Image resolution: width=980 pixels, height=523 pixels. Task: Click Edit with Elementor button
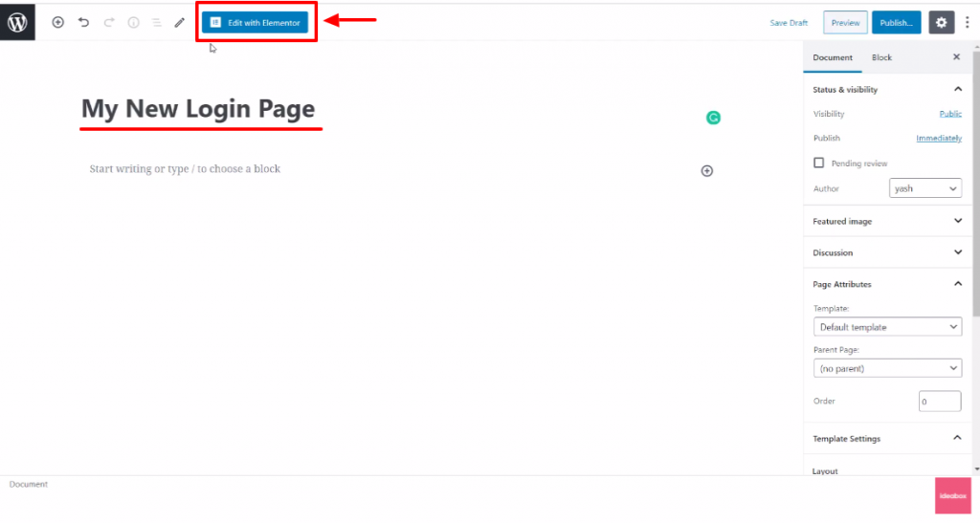(x=255, y=22)
